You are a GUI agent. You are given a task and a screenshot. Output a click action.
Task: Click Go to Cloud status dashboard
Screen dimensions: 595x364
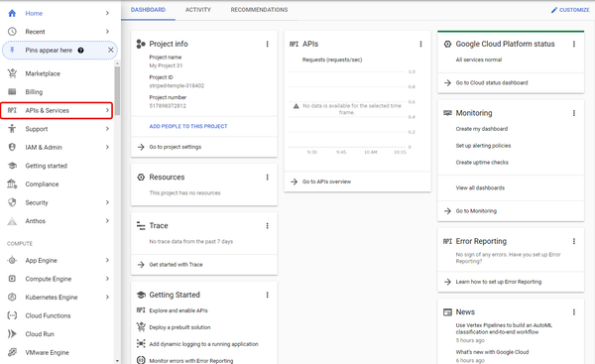coord(492,82)
